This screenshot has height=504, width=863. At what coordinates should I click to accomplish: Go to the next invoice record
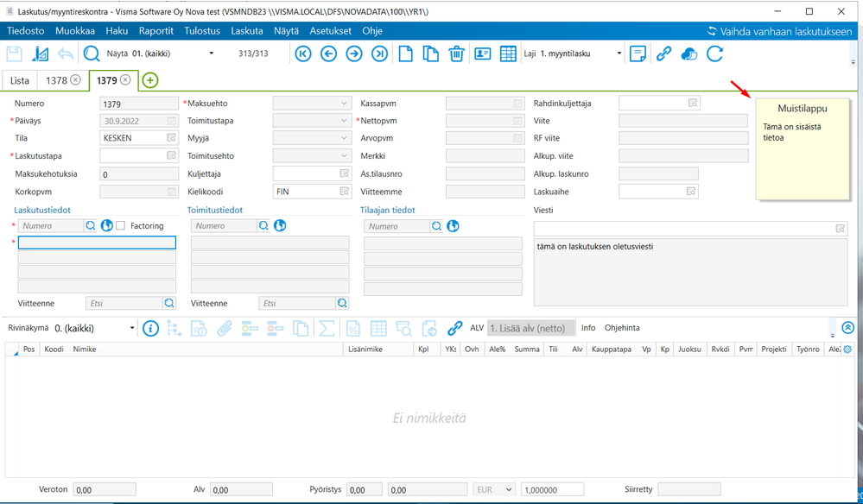pos(354,54)
